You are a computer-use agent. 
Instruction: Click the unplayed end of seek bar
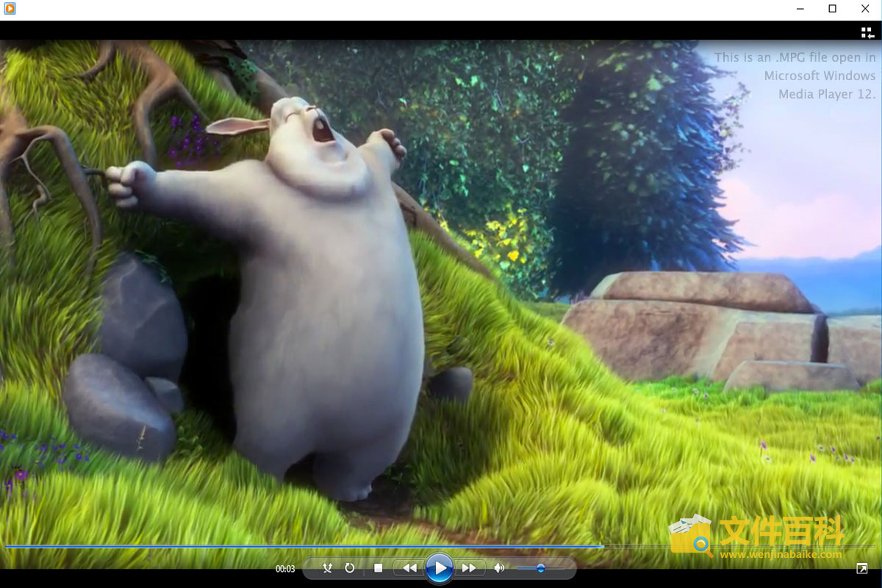coord(741,546)
